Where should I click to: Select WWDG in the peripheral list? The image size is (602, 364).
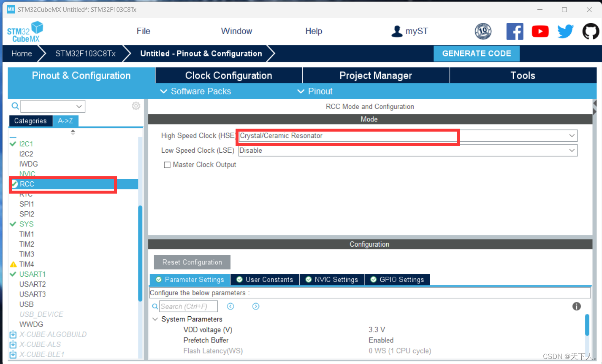[31, 324]
